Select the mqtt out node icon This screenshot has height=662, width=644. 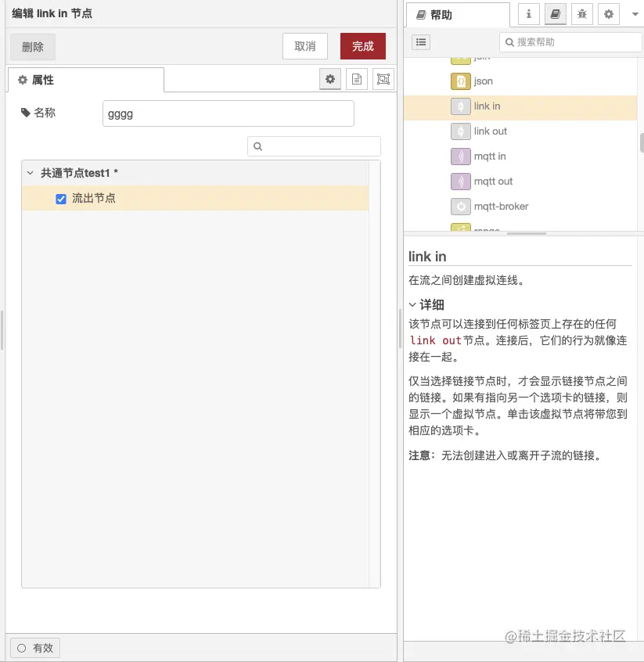point(461,182)
